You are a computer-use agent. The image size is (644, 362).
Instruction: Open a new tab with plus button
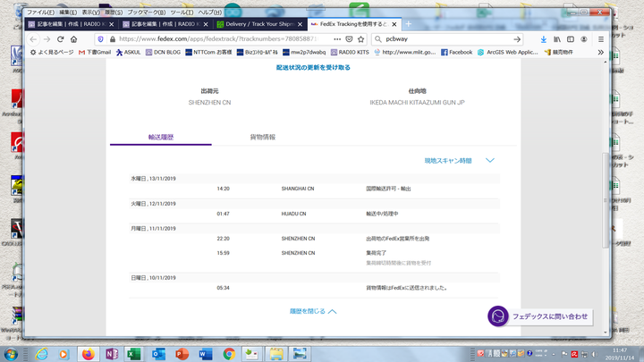pos(409,24)
